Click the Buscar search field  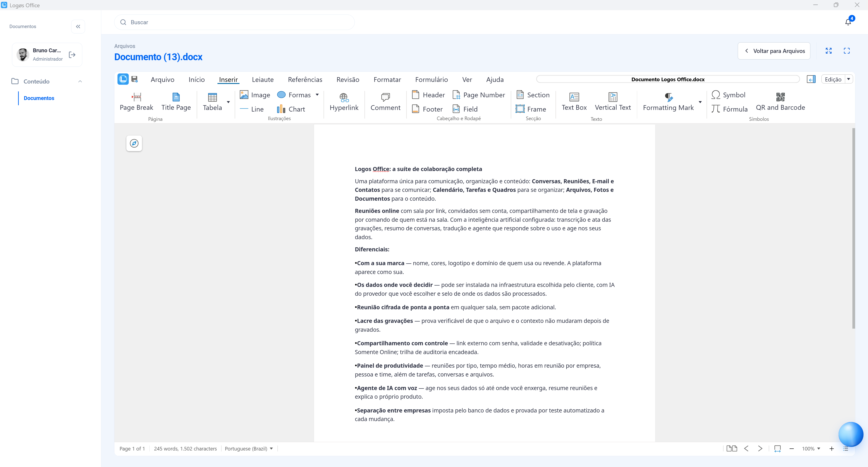click(234, 22)
